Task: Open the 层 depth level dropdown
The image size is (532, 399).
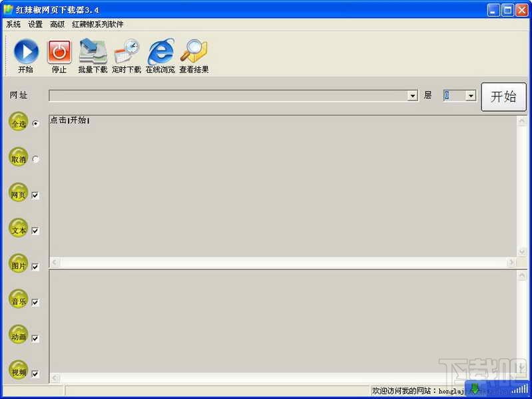Action: pos(471,96)
